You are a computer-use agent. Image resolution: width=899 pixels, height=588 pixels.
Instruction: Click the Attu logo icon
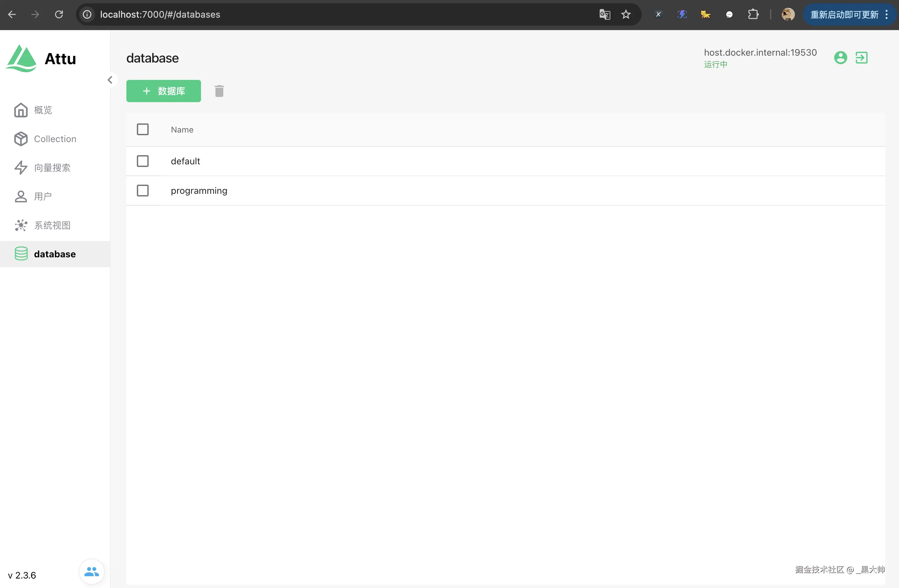click(22, 59)
